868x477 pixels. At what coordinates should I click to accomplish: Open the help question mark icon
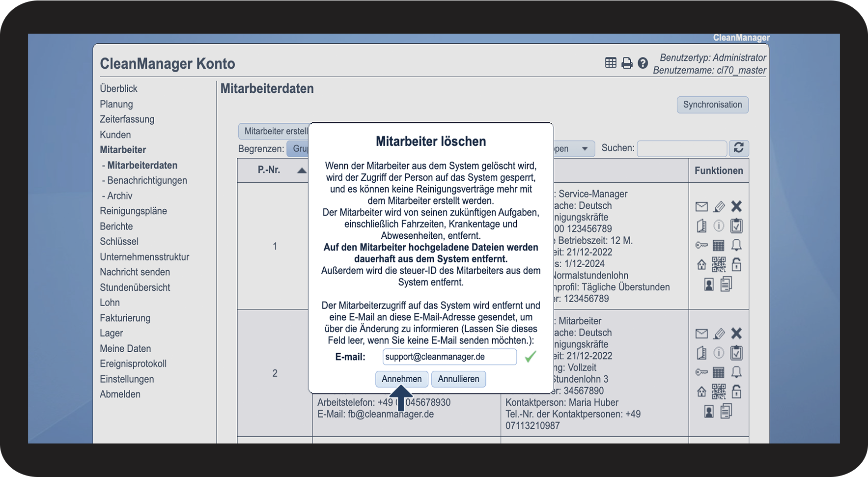(x=643, y=63)
